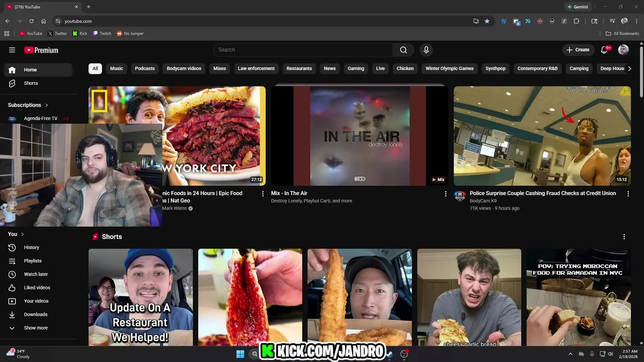Open the notifications bell
Image resolution: width=644 pixels, height=362 pixels.
point(605,50)
